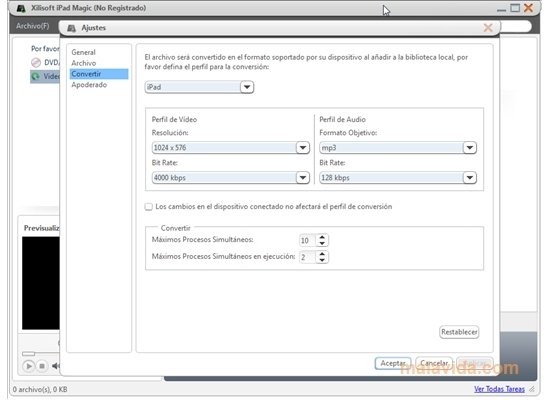This screenshot has height=400, width=550.
Task: Click the Video icon in main sidebar
Action: (x=36, y=76)
